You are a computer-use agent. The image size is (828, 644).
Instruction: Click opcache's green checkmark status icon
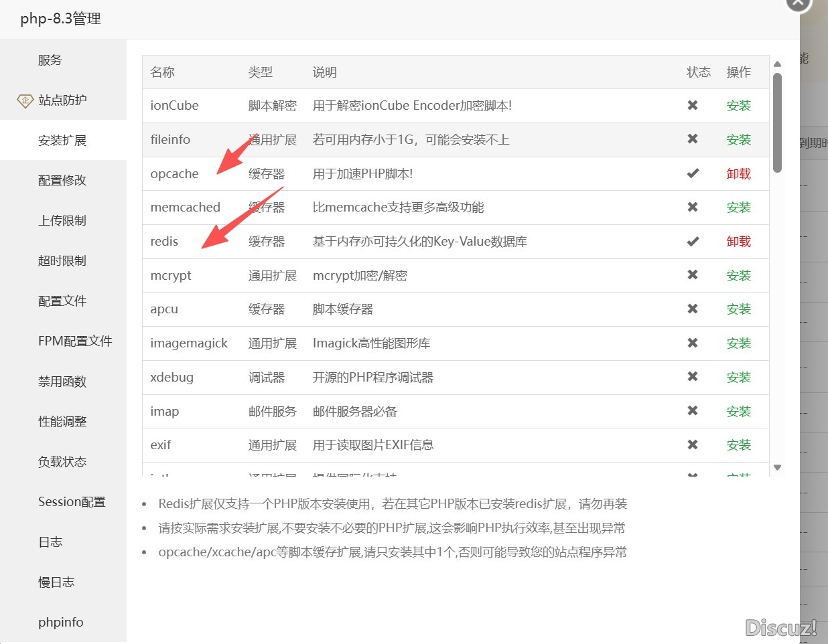click(x=693, y=173)
